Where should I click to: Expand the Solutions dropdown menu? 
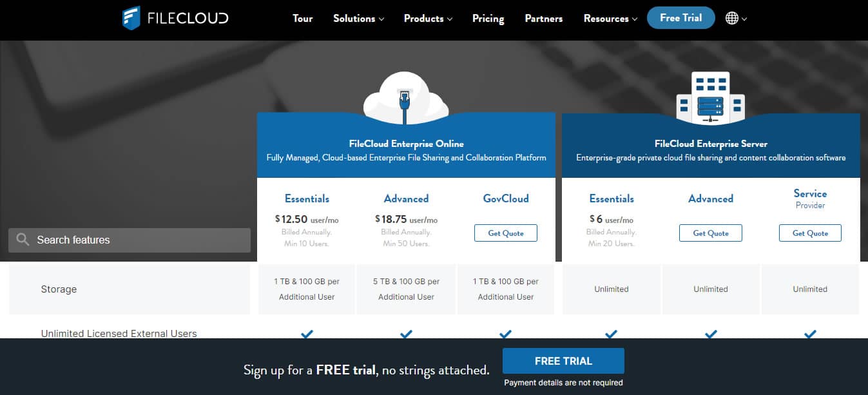pos(358,18)
